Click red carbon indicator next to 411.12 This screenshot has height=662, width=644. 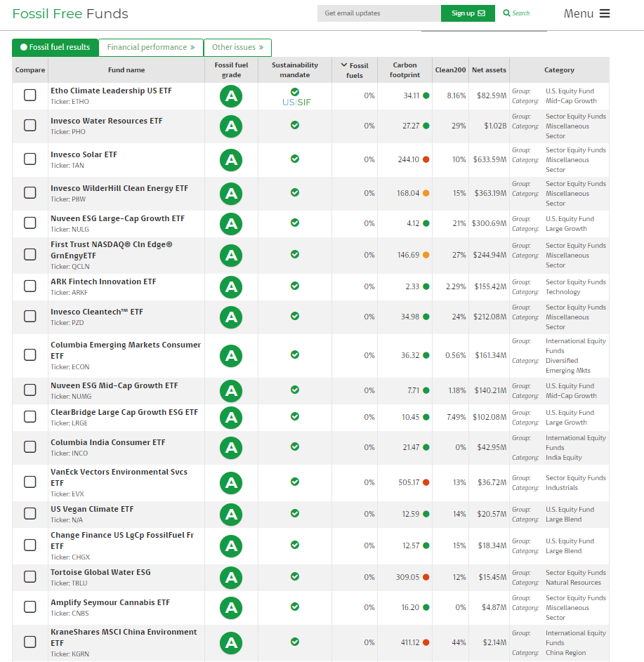[x=426, y=642]
